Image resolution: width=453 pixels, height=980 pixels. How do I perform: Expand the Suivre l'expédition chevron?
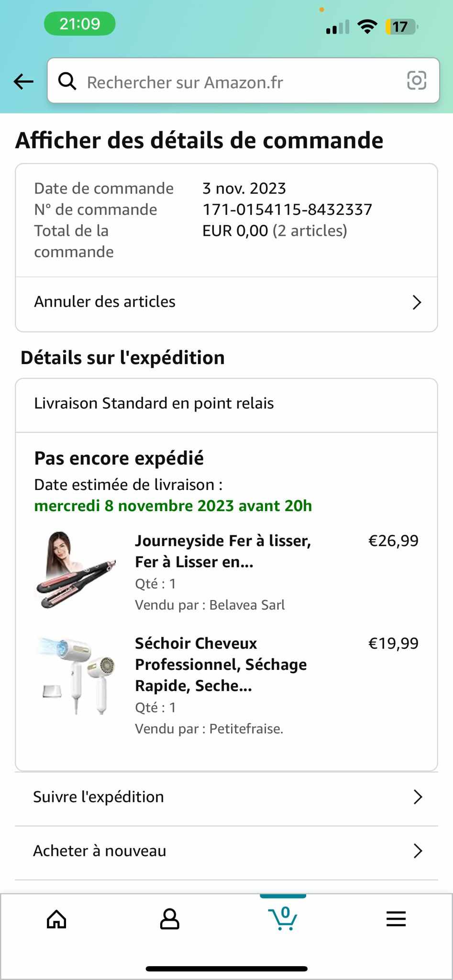(418, 797)
